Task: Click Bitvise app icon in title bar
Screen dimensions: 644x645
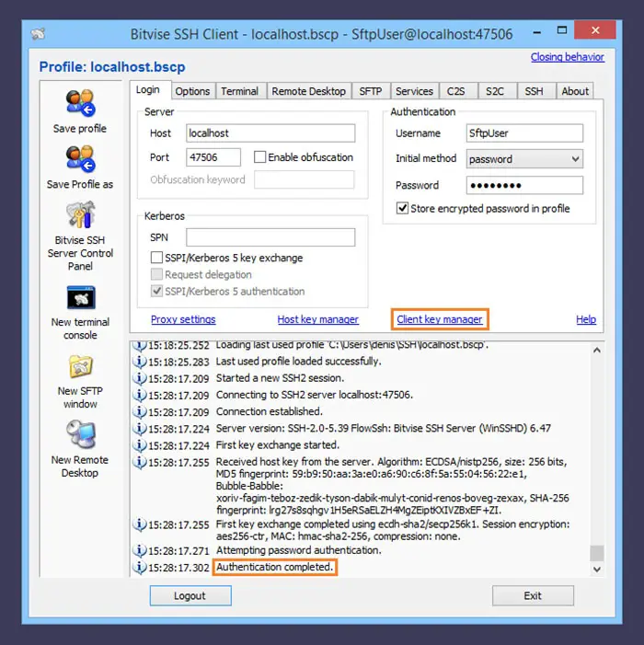Action: pos(38,34)
